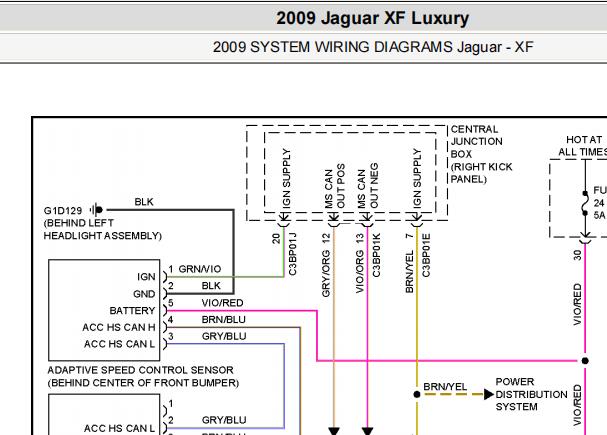This screenshot has width=607, height=435.
Task: Click the 'CENTRAL JUNCTION BOX' label
Action: (x=477, y=142)
